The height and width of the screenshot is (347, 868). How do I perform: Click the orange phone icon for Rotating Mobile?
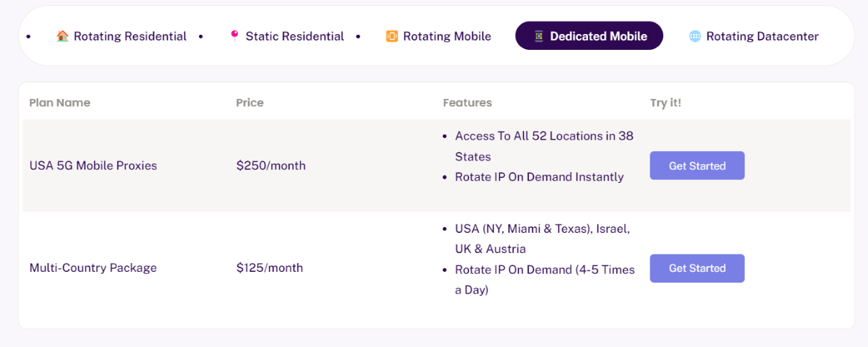click(392, 36)
